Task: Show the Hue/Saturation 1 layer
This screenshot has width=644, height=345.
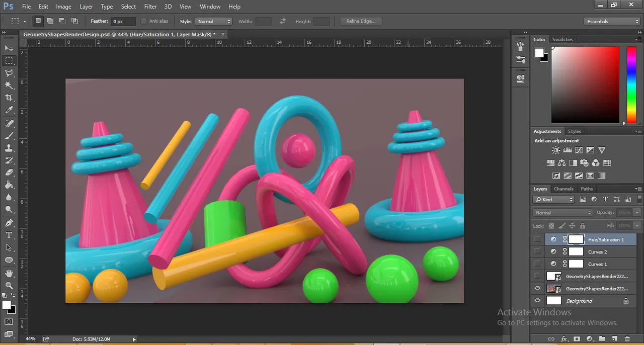Action: pos(537,239)
